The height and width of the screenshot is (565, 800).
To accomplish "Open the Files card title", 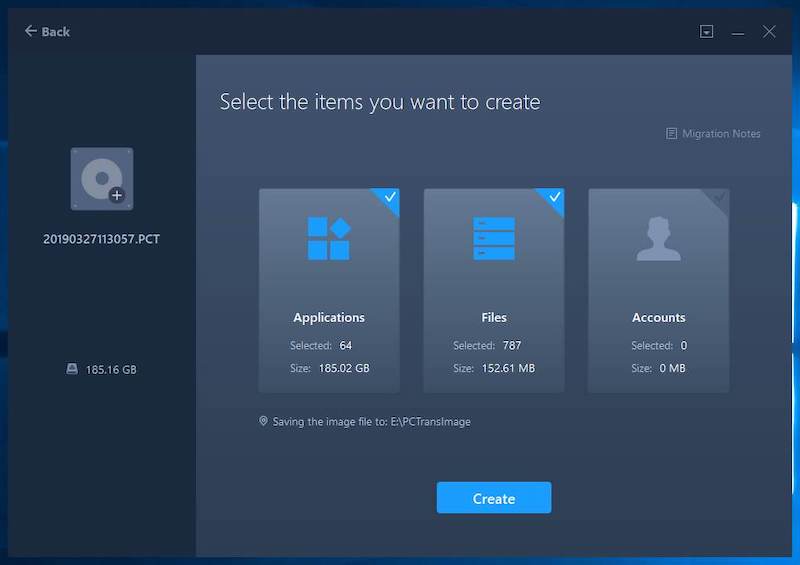I will (x=494, y=317).
